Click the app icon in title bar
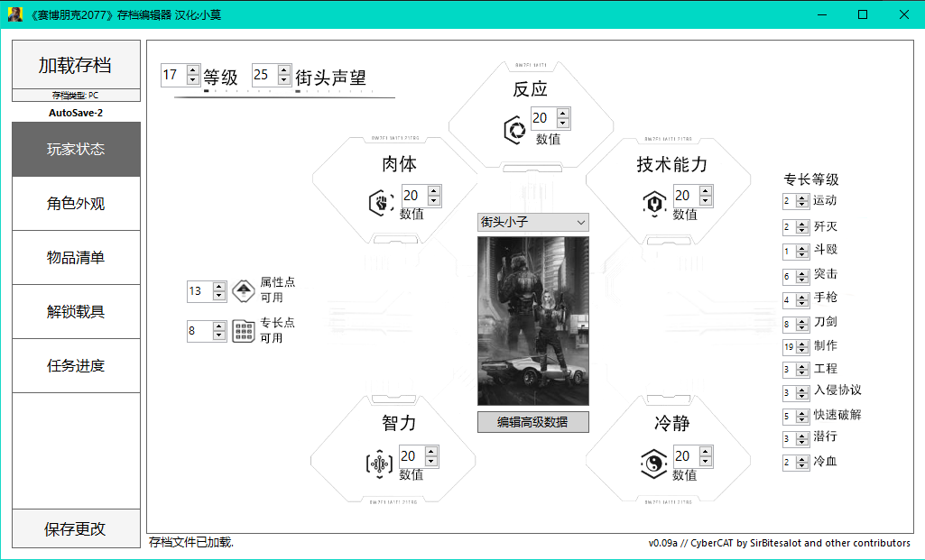 coord(15,14)
